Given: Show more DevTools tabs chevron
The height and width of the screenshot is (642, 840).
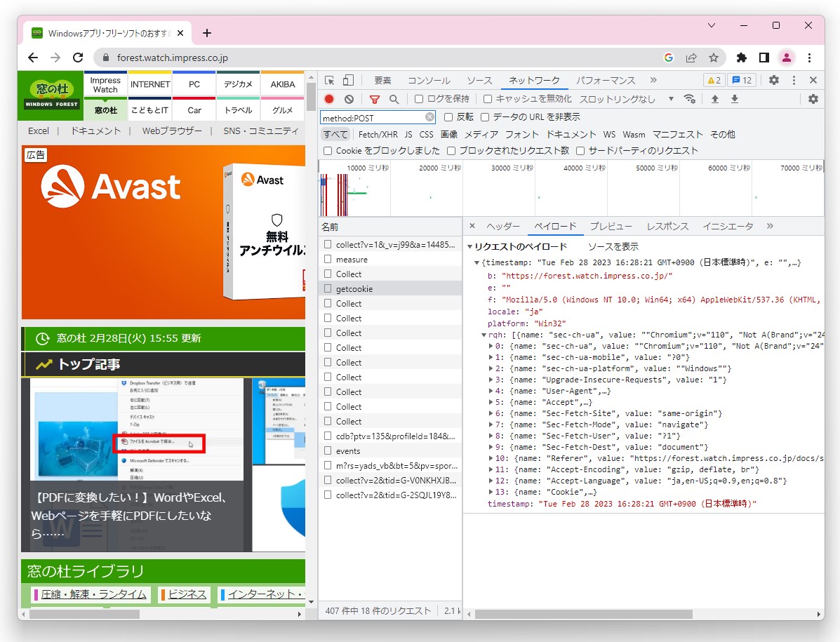Looking at the screenshot, I should [653, 80].
